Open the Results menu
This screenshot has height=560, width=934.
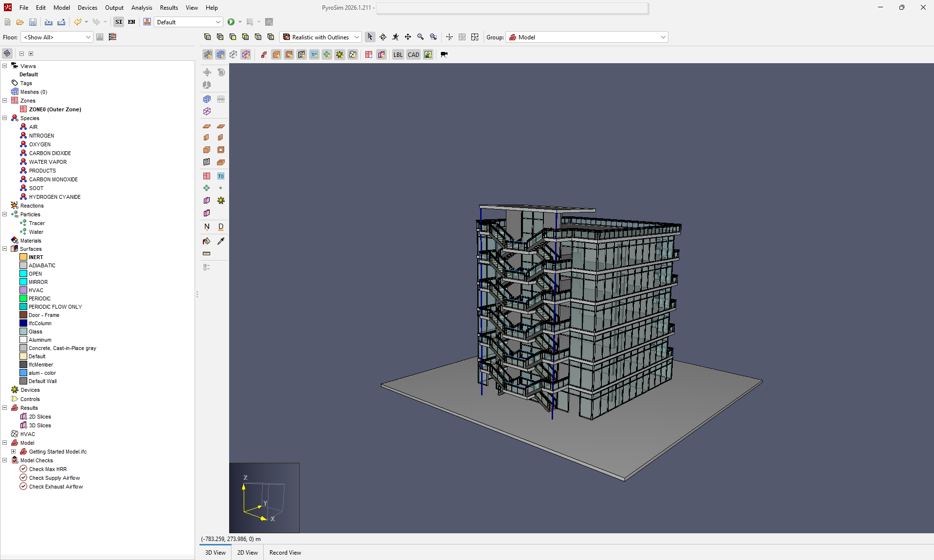click(x=169, y=7)
